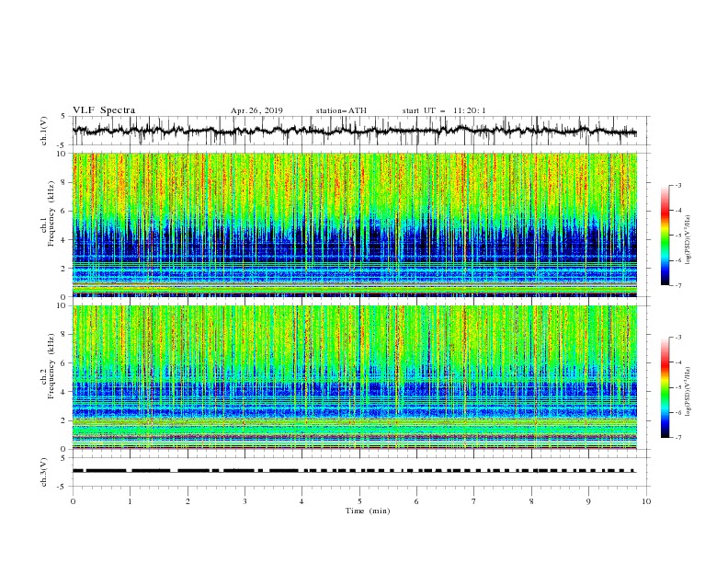
Task: Click the "ch.3(V)" axis label
Action: [x=44, y=472]
